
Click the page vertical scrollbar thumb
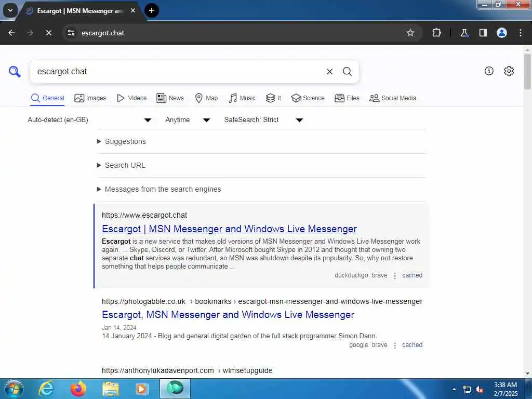click(x=527, y=71)
